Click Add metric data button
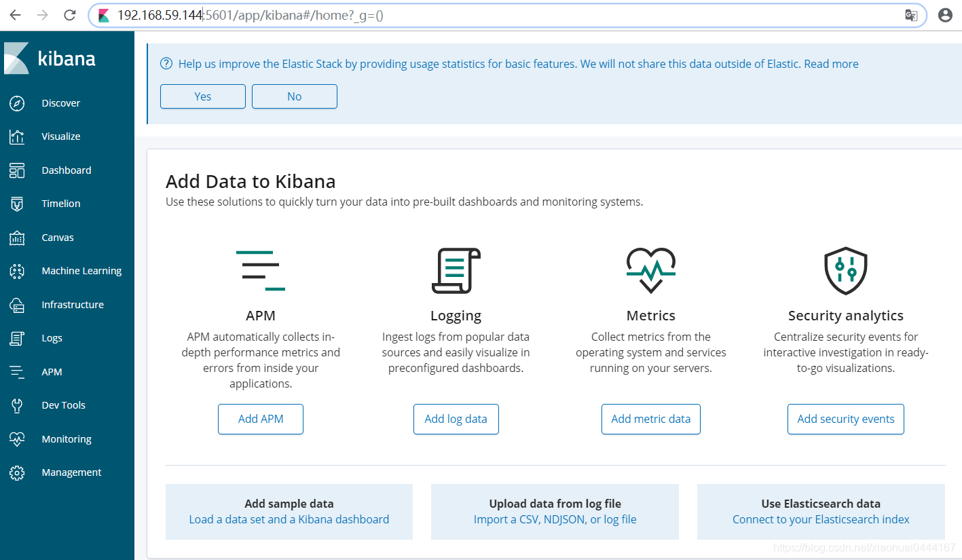This screenshot has width=962, height=560. pos(650,419)
